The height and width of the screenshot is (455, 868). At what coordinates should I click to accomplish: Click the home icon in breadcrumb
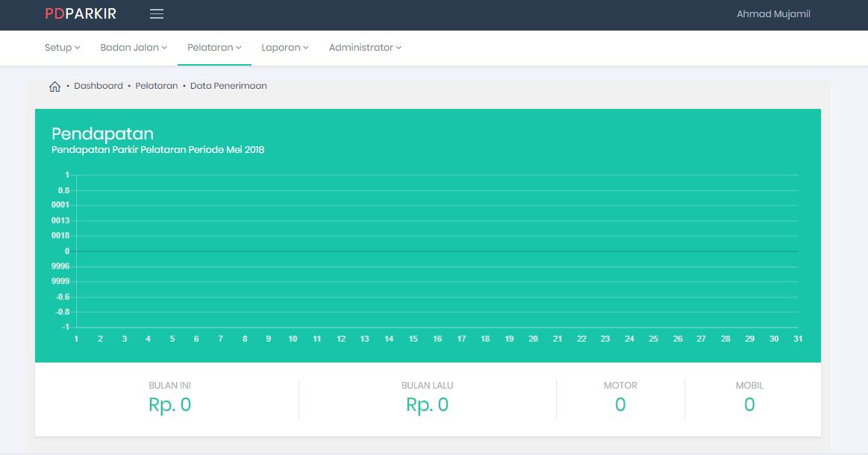54,87
